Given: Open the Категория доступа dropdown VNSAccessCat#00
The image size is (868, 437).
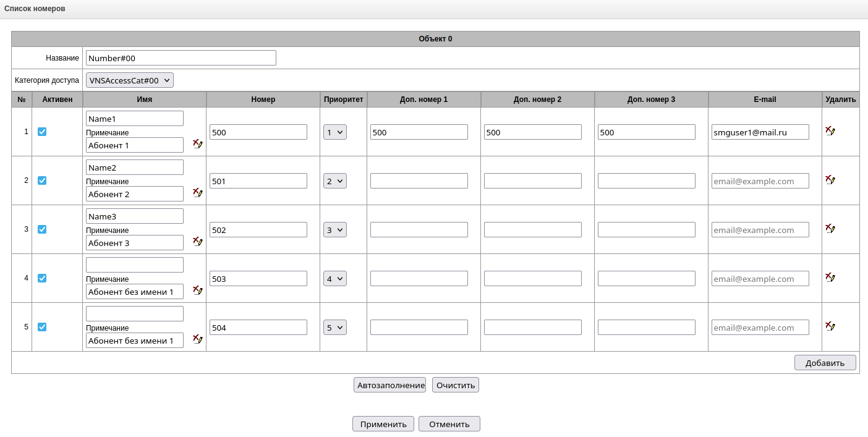Looking at the screenshot, I should point(130,80).
